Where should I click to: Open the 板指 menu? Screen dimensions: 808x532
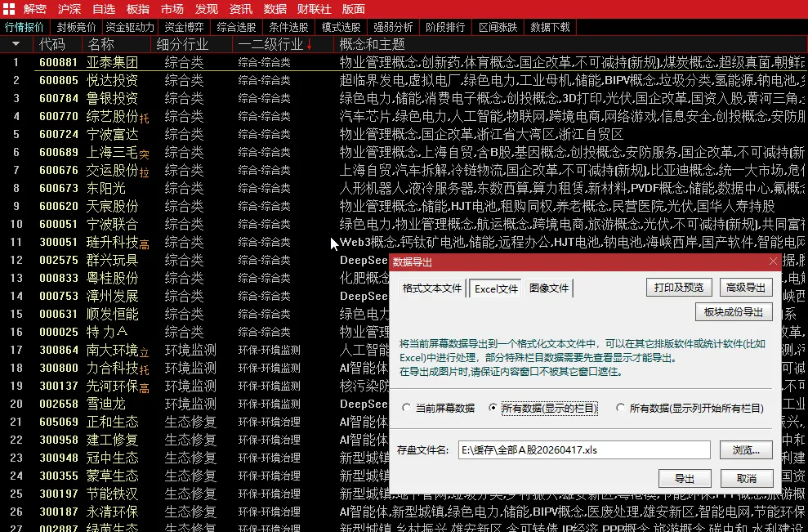pyautogui.click(x=137, y=9)
